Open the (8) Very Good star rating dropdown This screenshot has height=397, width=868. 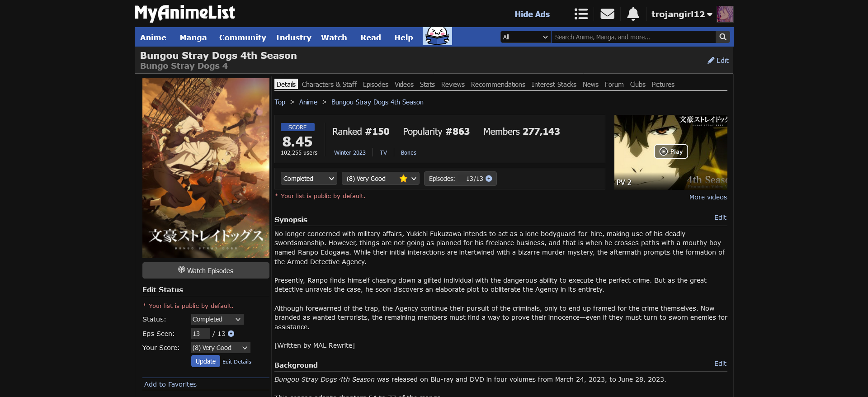381,179
